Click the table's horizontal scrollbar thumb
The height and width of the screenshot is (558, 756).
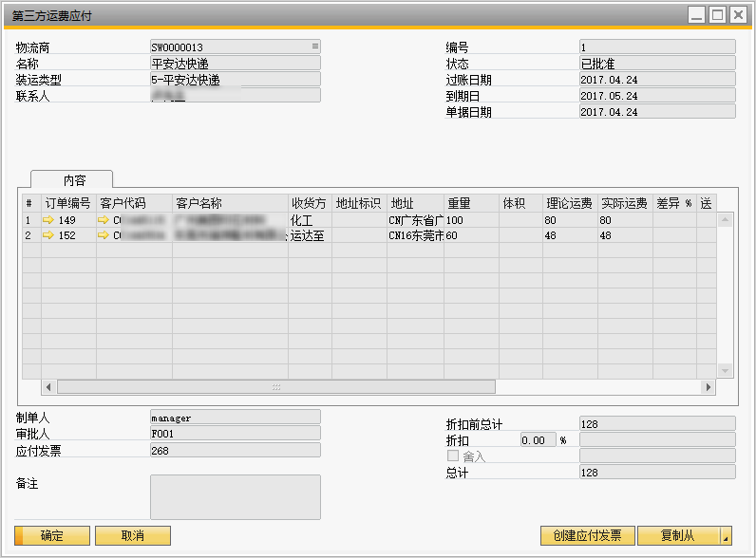[x=275, y=387]
